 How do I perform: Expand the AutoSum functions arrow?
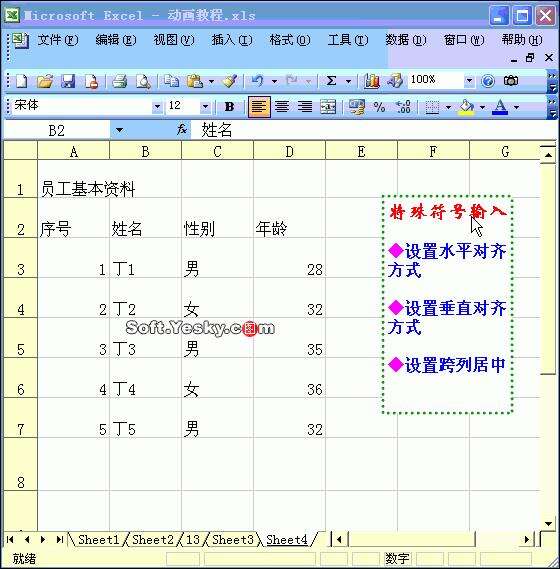[x=348, y=81]
